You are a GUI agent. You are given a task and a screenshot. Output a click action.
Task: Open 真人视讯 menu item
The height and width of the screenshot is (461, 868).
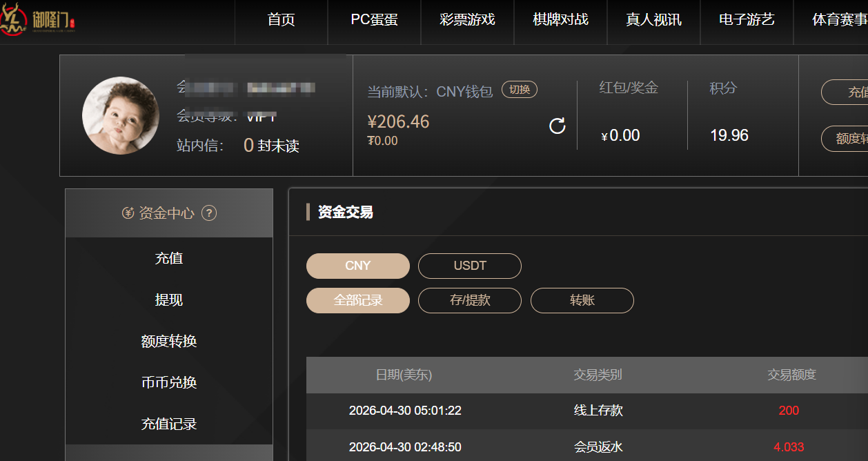(653, 20)
